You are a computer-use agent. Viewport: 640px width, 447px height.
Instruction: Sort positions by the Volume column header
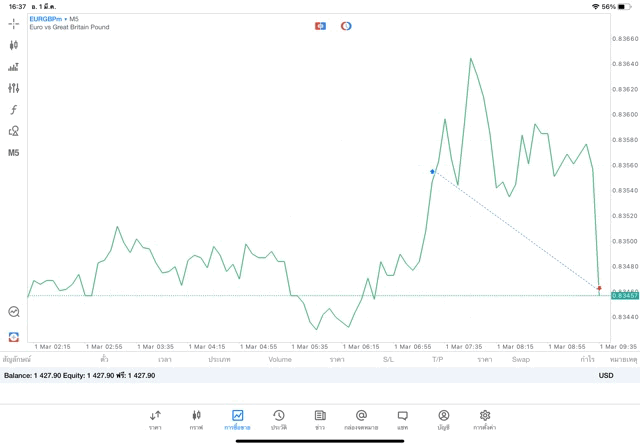[280, 359]
